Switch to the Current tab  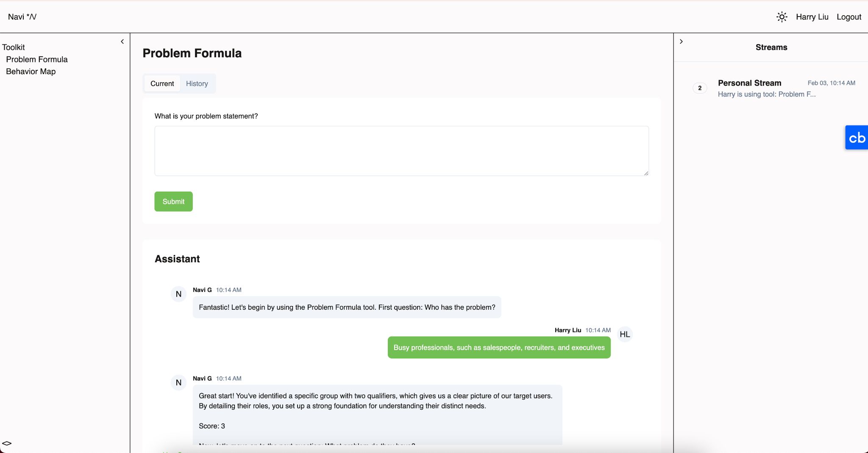162,83
